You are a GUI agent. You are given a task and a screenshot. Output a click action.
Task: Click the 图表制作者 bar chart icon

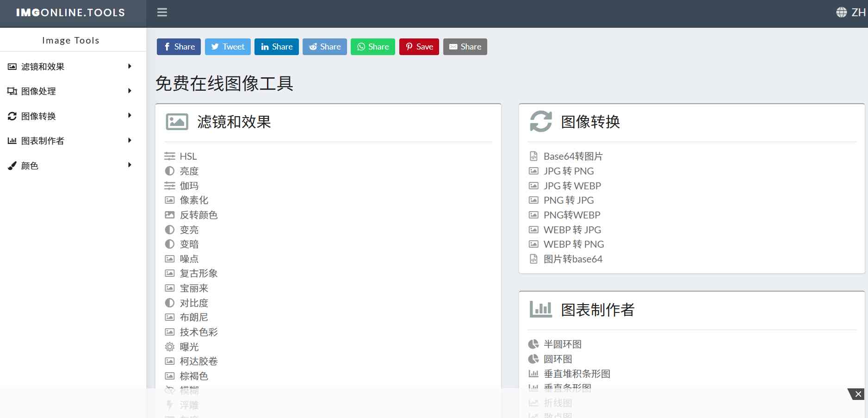[x=12, y=141]
